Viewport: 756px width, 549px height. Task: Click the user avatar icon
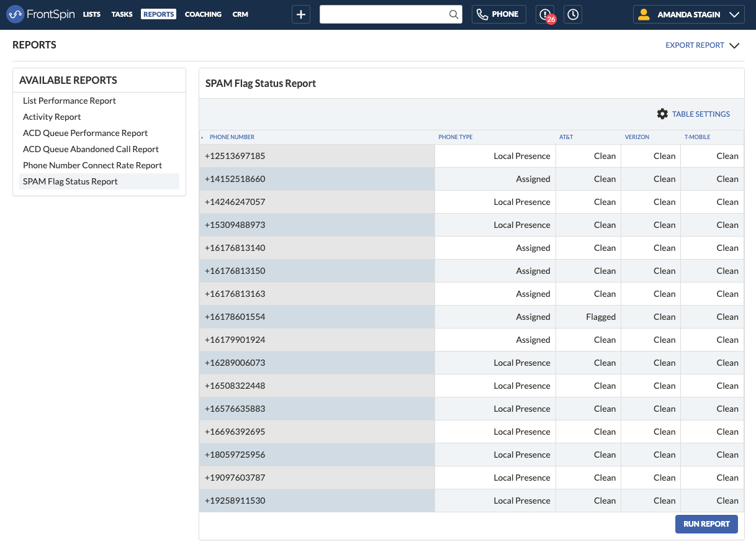coord(644,14)
